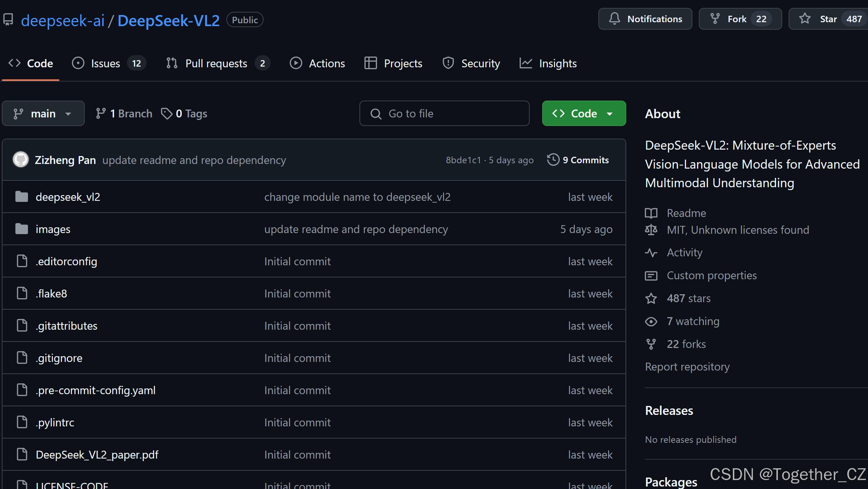This screenshot has height=489, width=868.
Task: Click the deepseek_vl2 folder icon
Action: (x=22, y=197)
